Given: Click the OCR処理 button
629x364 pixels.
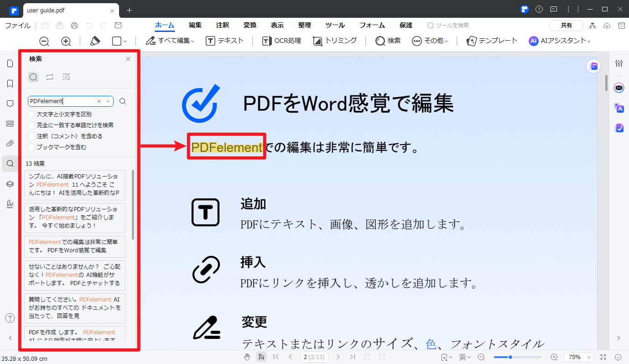Looking at the screenshot, I should pos(281,41).
